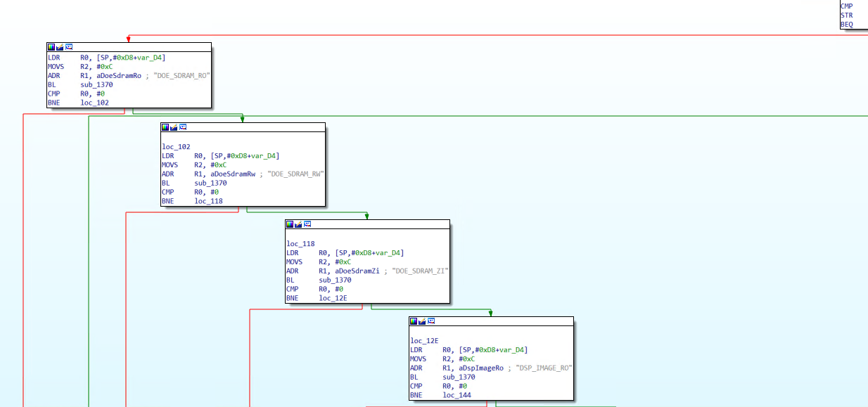The width and height of the screenshot is (868, 407).
Task: Select CMP R0, #0 in loc_102 block
Action: [190, 193]
